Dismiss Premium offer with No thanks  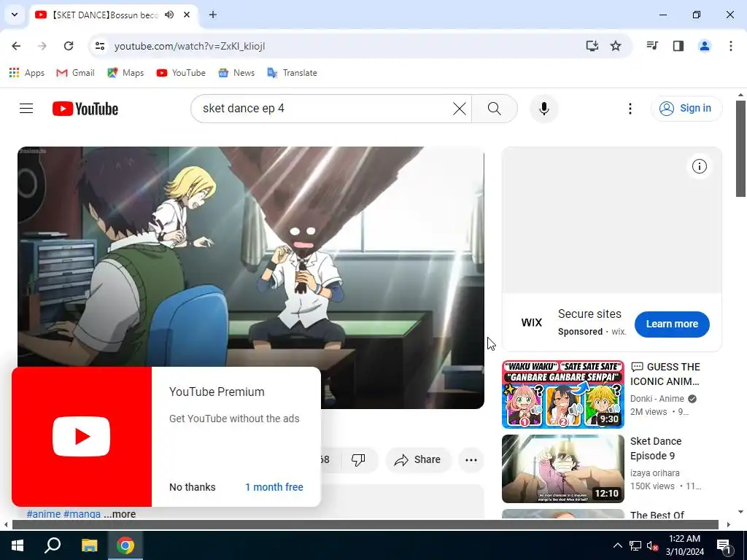(193, 487)
